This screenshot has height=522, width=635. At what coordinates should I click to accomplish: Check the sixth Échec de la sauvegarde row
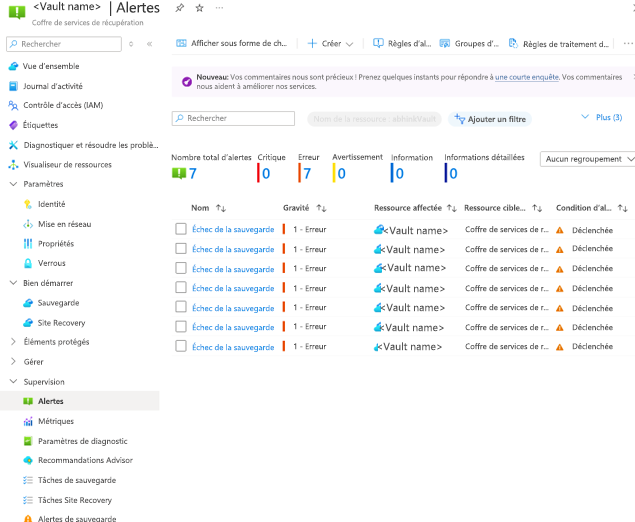tap(181, 326)
